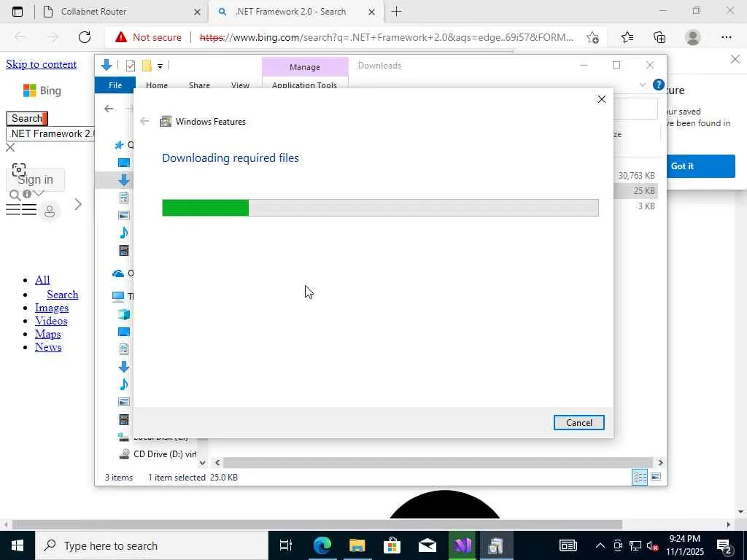Switch Explorer to Details view icon
Screen dimensions: 747x560
click(x=639, y=477)
